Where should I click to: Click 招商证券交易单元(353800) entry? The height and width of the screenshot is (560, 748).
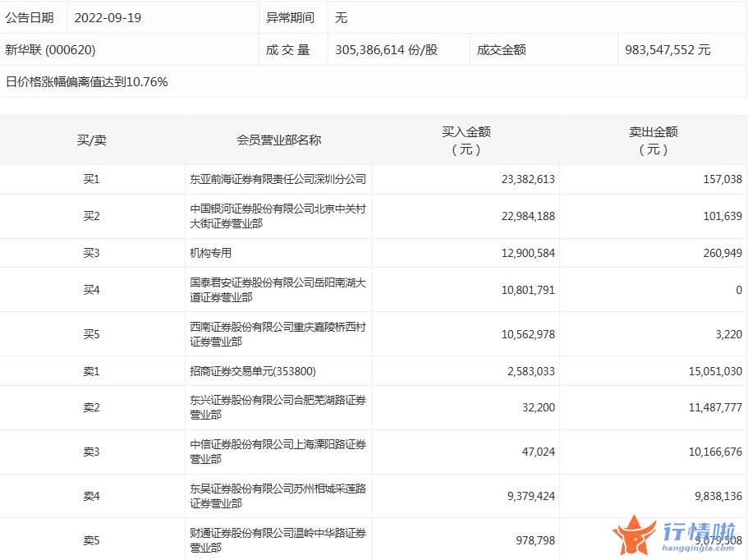[x=253, y=371]
